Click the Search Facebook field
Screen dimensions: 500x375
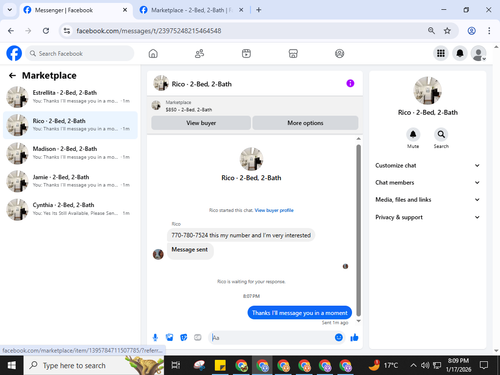click(x=80, y=53)
